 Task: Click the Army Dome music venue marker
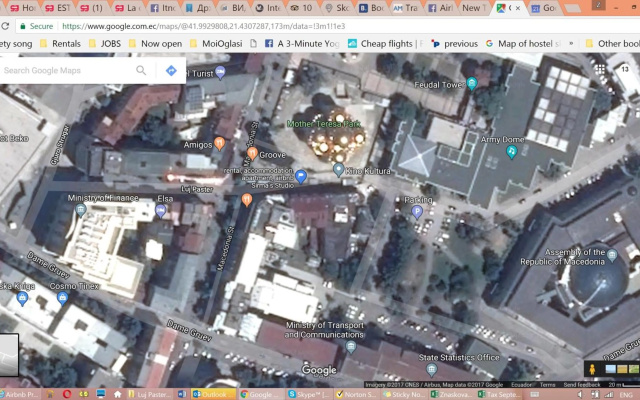pos(511,152)
